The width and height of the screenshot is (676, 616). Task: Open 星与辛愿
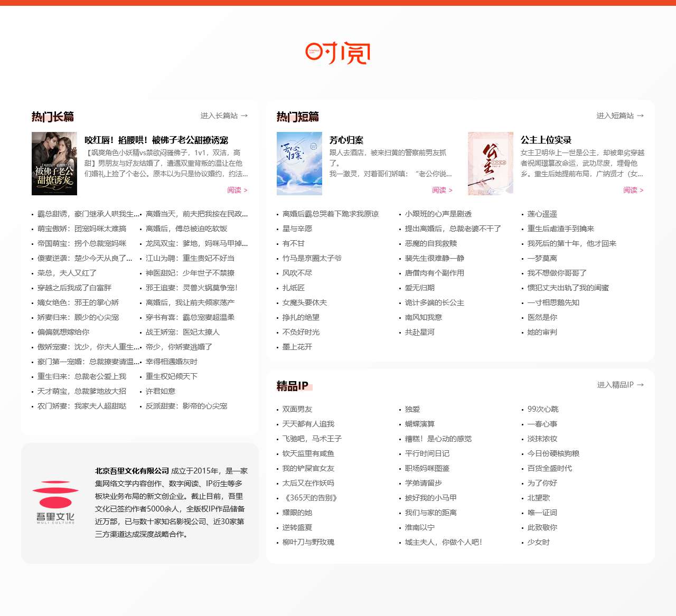tap(297, 229)
